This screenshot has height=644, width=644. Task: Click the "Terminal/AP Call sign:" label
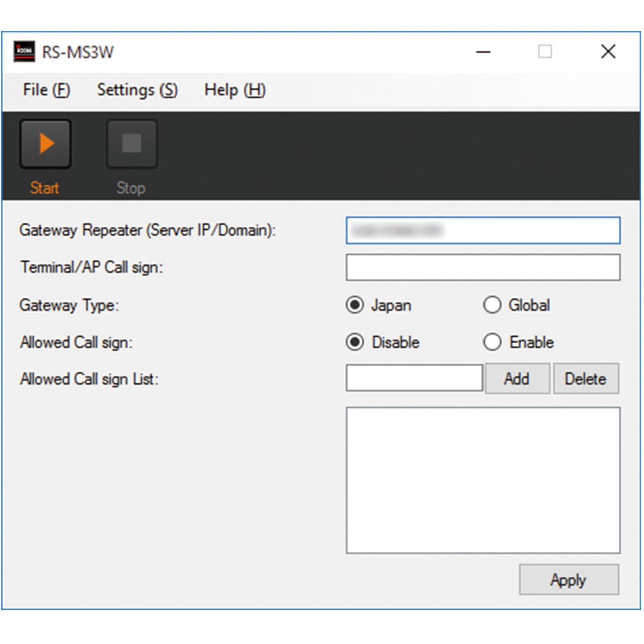[92, 267]
